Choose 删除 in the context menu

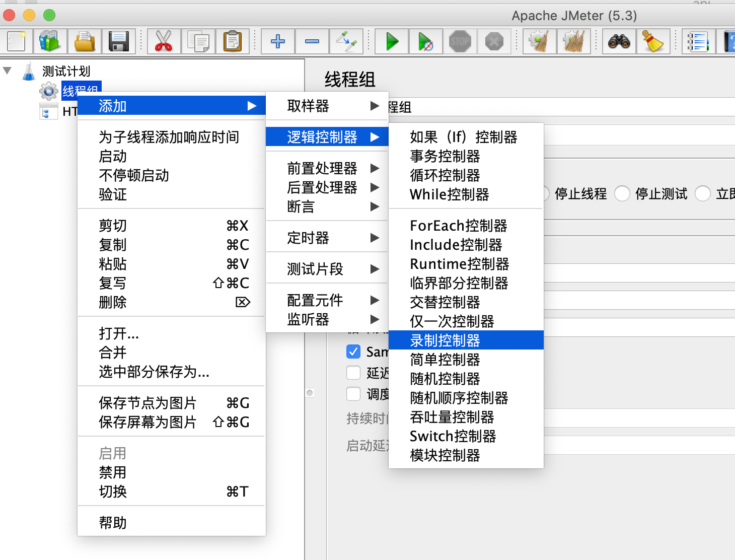(x=172, y=302)
